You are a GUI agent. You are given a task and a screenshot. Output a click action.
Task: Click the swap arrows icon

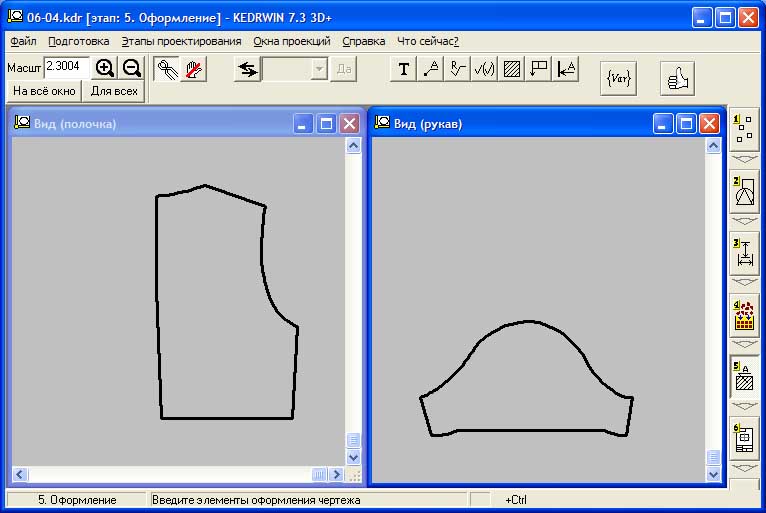click(x=248, y=69)
